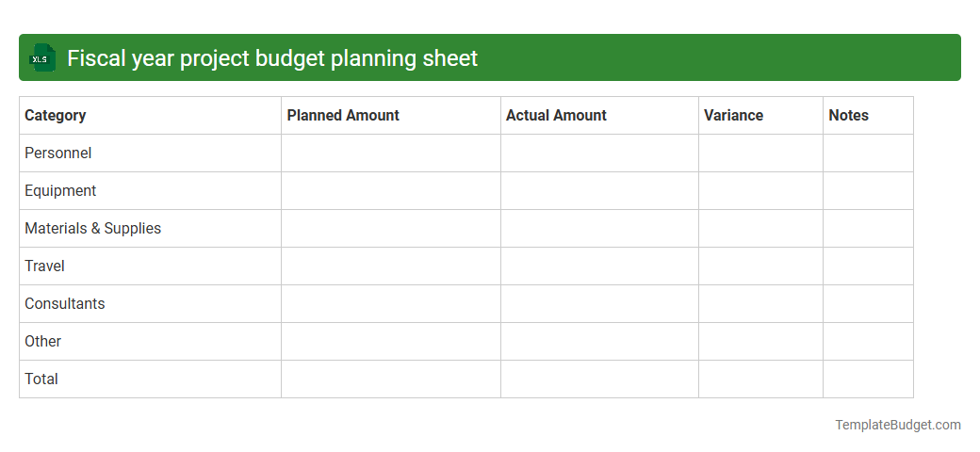
Task: Select the 'Other' row label
Action: pos(42,341)
